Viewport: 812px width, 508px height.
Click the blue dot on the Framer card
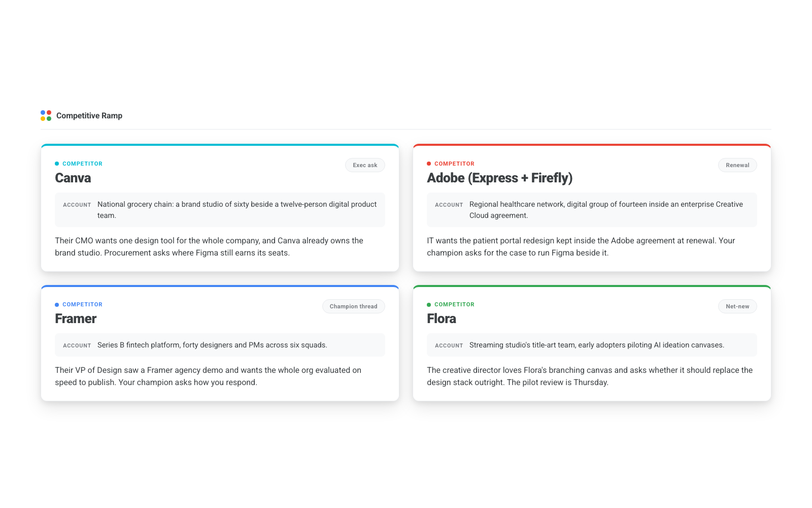point(57,305)
